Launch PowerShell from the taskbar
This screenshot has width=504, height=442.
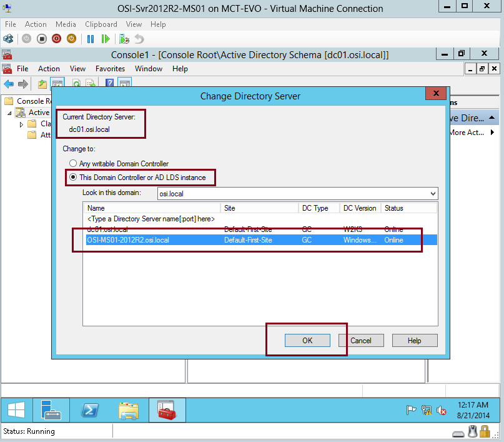click(x=90, y=410)
